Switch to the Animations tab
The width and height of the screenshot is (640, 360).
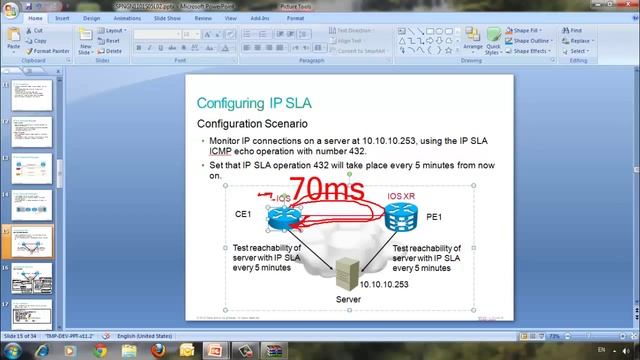127,18
